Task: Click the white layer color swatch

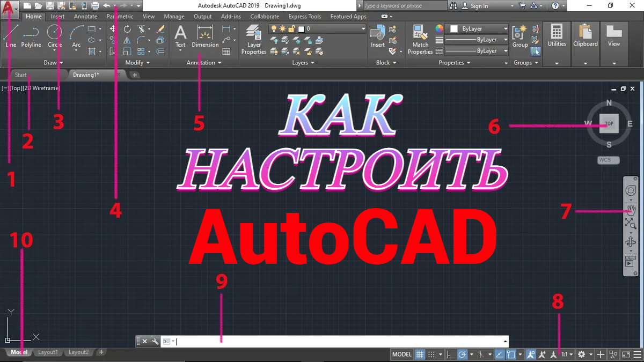Action: click(301, 28)
